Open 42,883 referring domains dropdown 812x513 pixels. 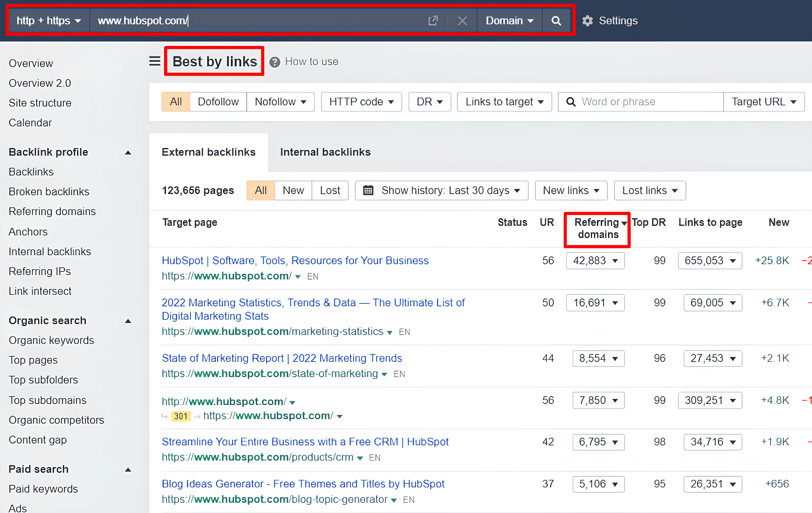pos(595,261)
